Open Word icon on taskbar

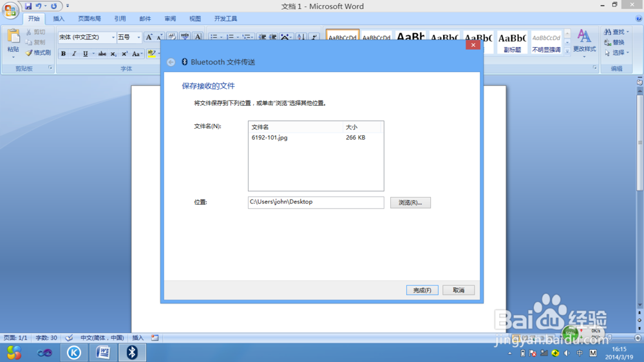coord(103,352)
